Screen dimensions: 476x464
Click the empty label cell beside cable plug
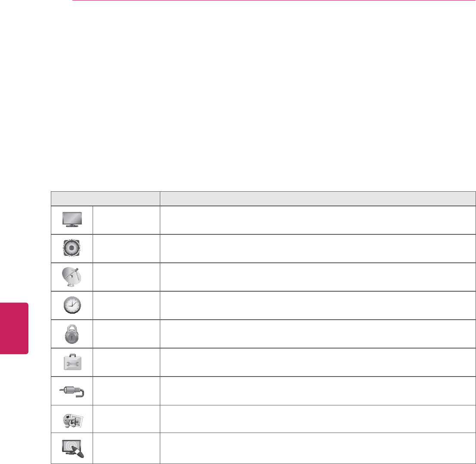(x=126, y=391)
